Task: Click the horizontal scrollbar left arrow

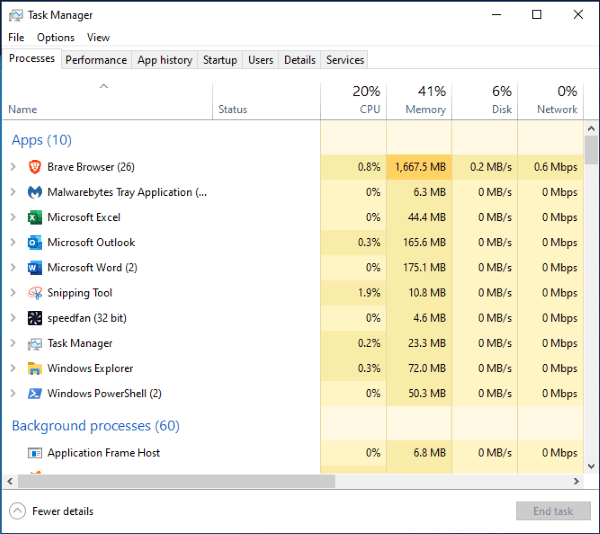Action: point(10,481)
